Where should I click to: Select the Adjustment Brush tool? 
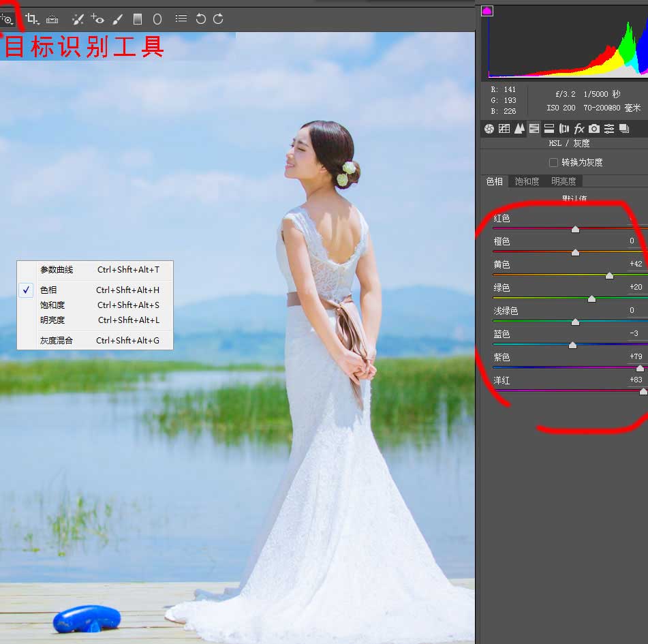[117, 19]
